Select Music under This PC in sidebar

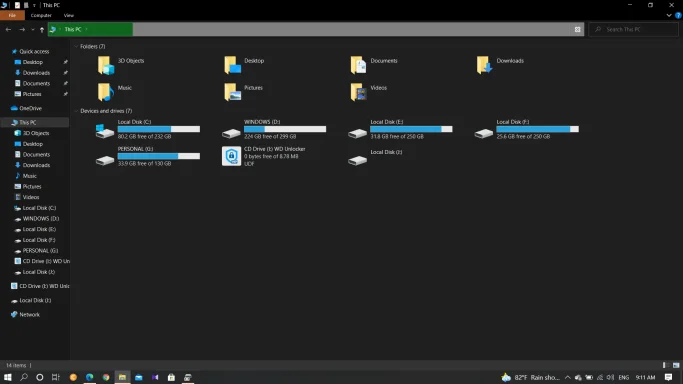(30, 176)
